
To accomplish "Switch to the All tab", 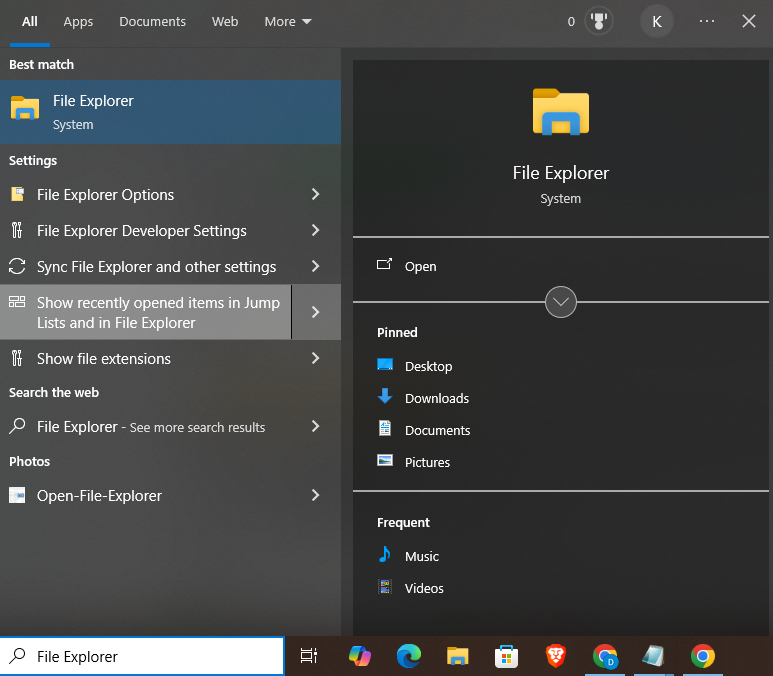I will [30, 21].
